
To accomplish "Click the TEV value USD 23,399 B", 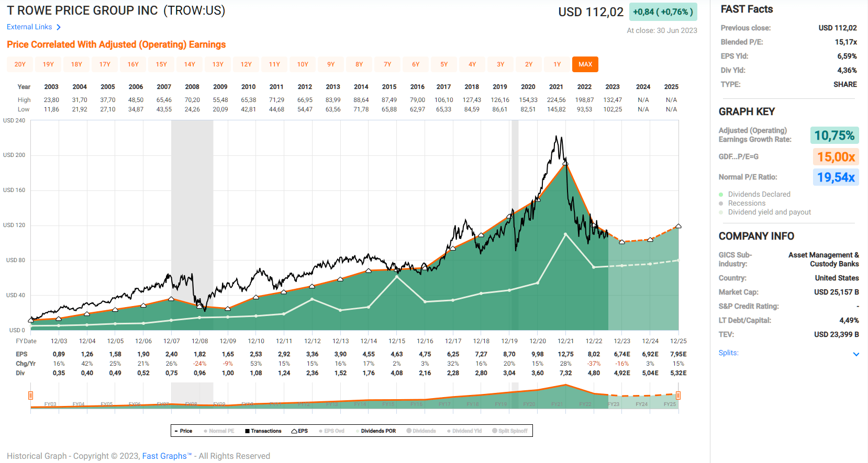I will click(836, 334).
